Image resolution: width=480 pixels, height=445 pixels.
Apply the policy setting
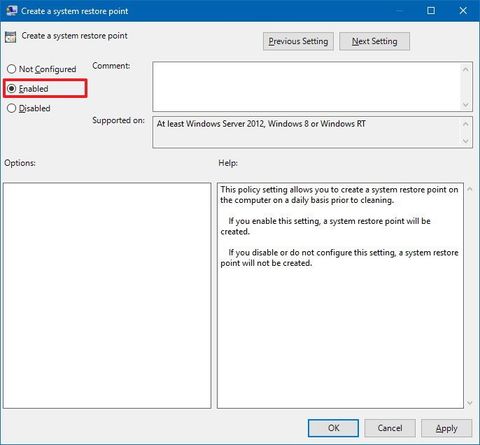click(x=447, y=428)
